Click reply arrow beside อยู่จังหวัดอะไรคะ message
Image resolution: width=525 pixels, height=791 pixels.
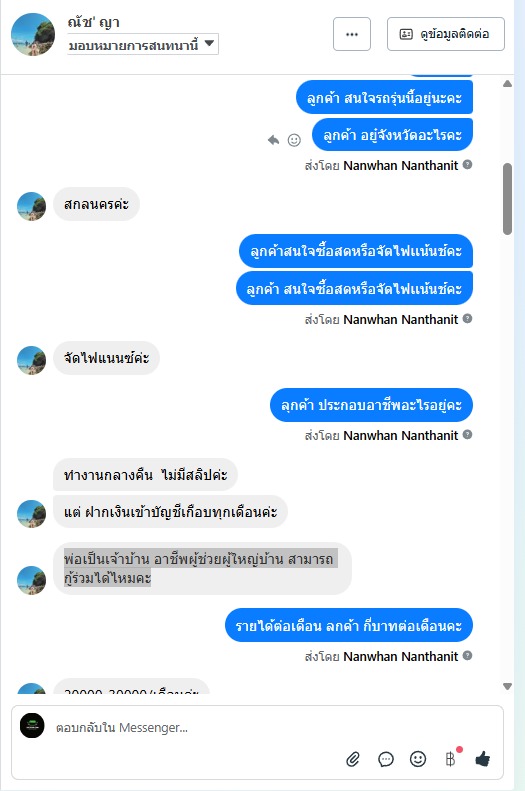[273, 140]
